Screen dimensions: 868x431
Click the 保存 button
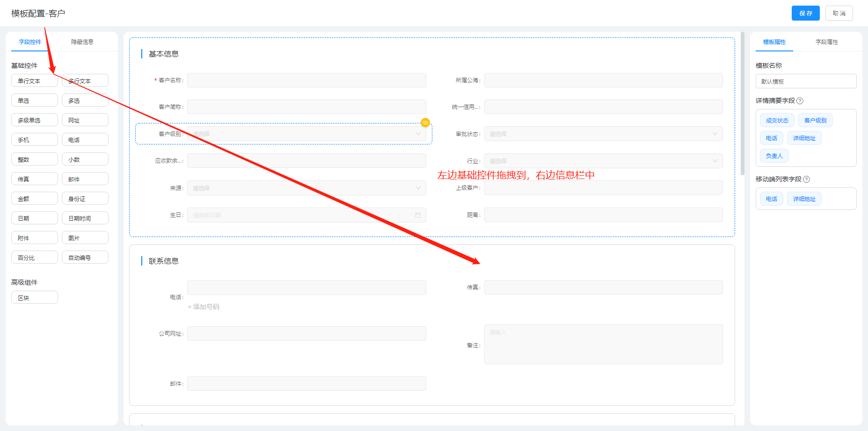(x=806, y=13)
